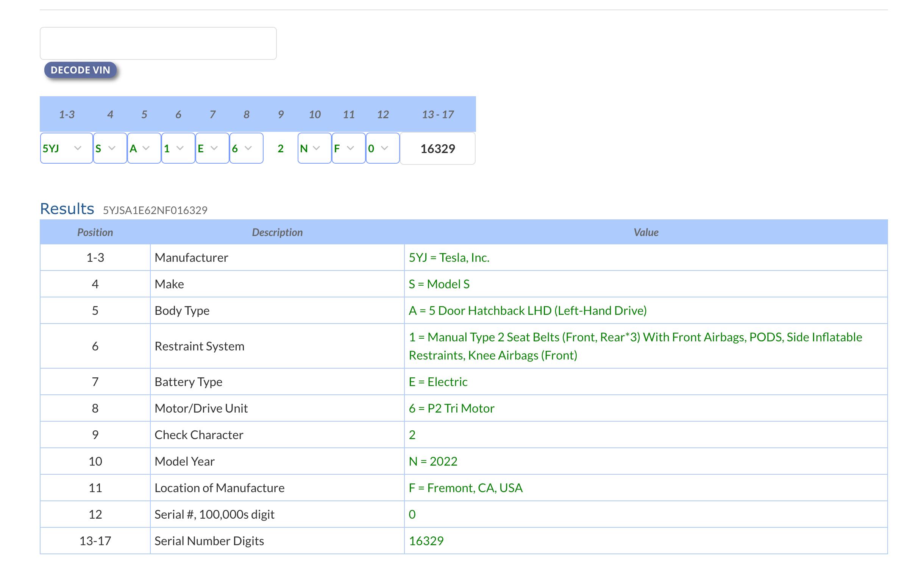This screenshot has height=566, width=924.
Task: Click the 'Battery Type' description cell
Action: [x=277, y=382]
